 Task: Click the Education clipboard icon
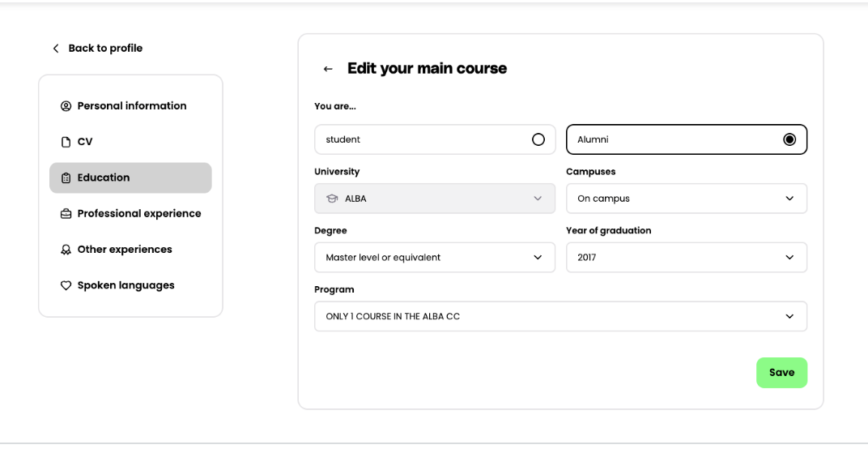coord(66,178)
